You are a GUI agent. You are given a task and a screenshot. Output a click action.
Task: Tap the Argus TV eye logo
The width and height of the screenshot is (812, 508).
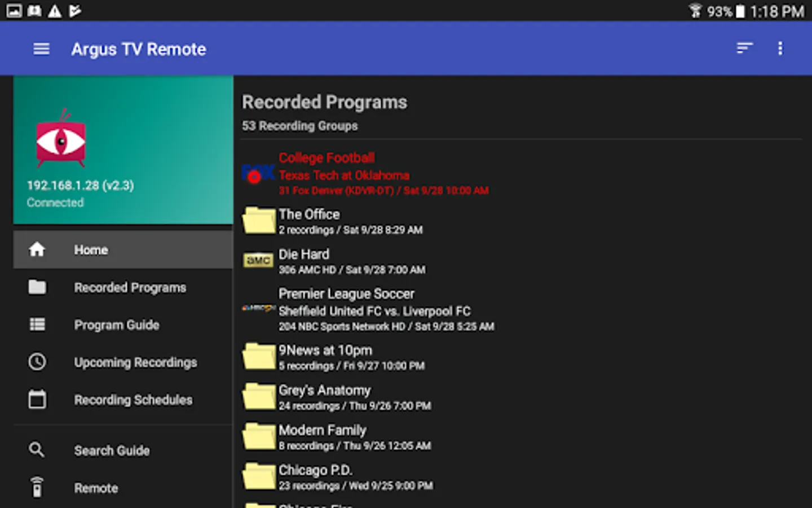coord(61,139)
